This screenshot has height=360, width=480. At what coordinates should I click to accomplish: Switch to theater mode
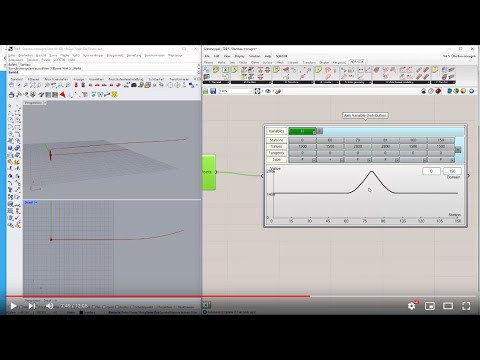(x=448, y=306)
